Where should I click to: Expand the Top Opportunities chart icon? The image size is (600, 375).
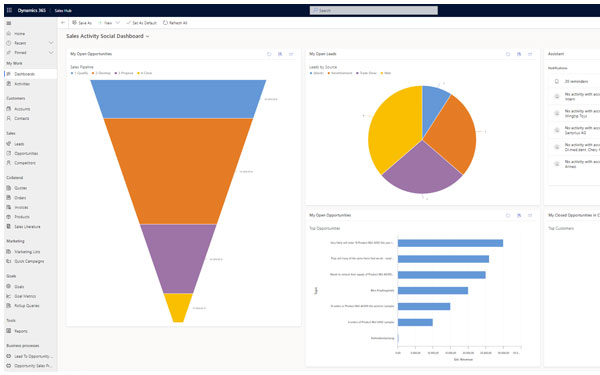pyautogui.click(x=530, y=215)
